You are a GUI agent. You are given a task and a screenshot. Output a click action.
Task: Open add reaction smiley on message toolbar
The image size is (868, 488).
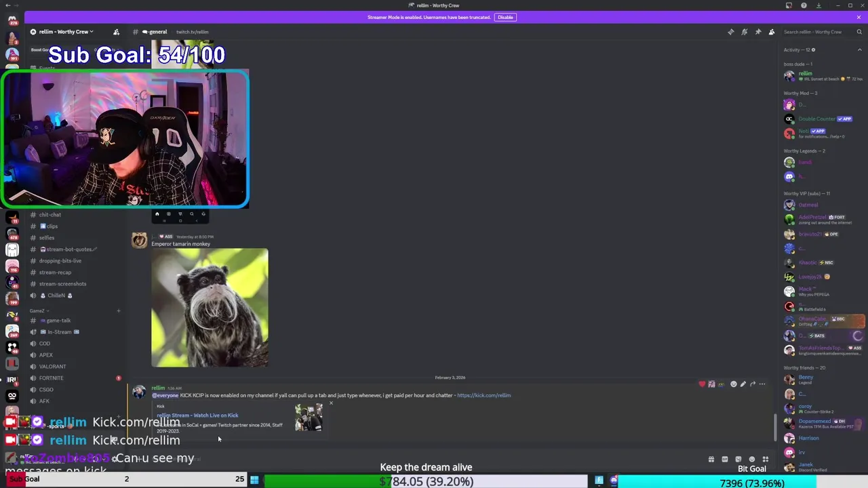[733, 384]
